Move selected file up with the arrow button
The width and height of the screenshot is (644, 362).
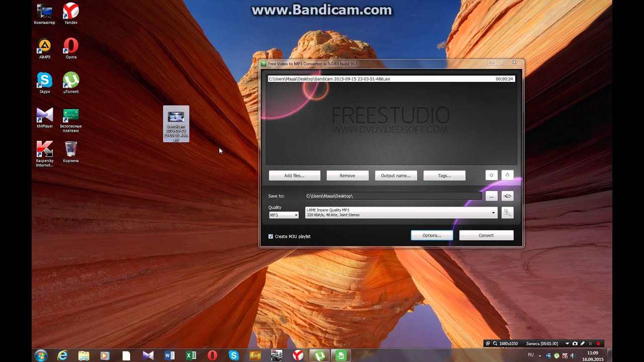[492, 175]
